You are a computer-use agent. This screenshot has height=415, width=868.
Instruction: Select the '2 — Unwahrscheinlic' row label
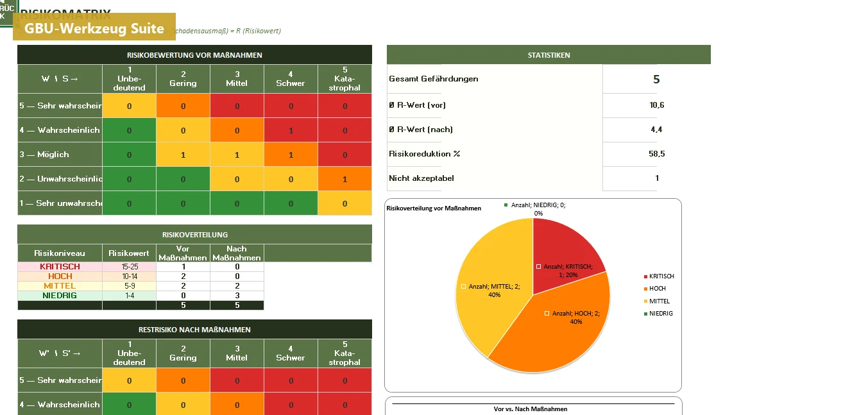(x=60, y=179)
